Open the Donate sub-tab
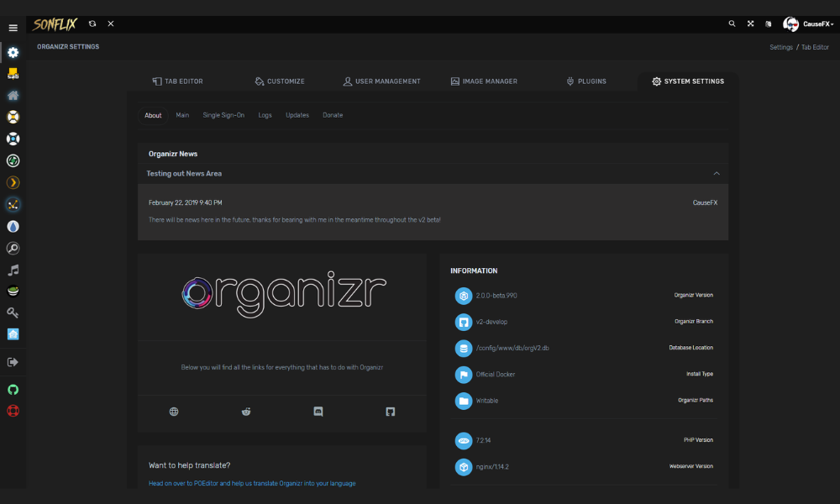The image size is (840, 504). 333,115
